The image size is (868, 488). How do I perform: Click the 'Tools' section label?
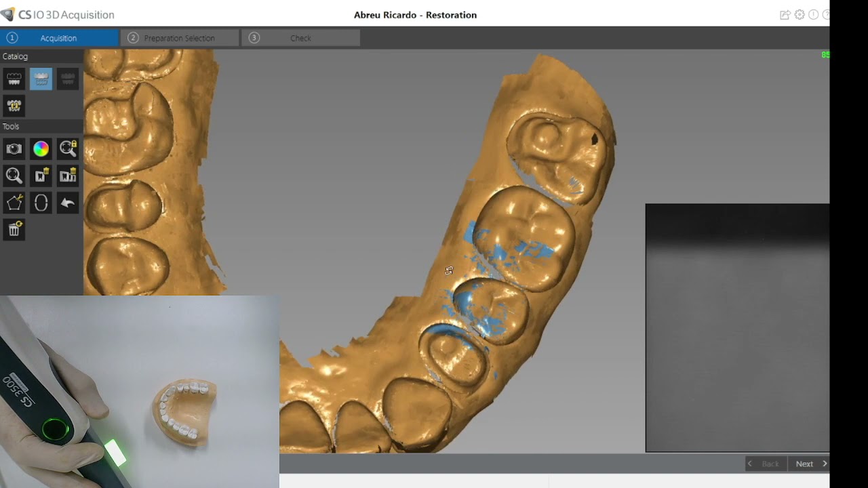[x=11, y=126]
